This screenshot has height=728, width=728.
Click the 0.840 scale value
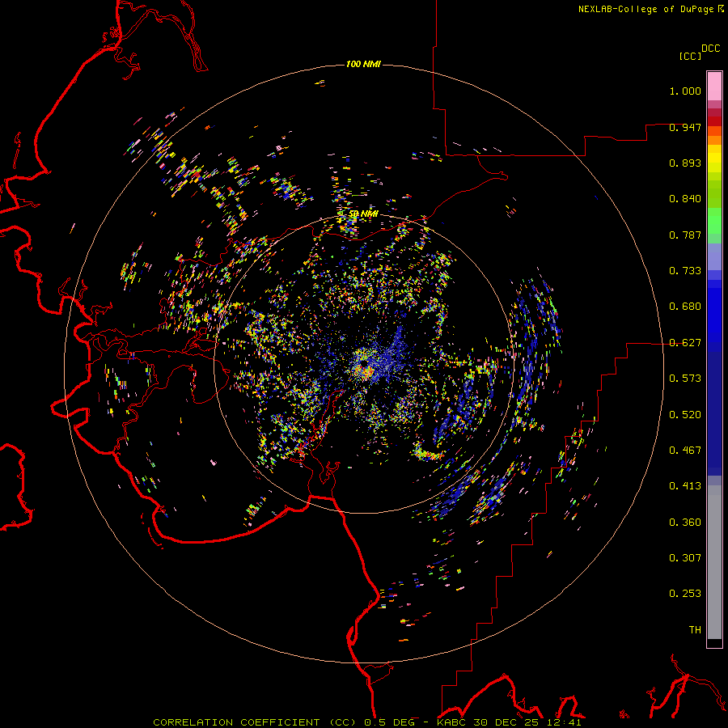click(685, 199)
